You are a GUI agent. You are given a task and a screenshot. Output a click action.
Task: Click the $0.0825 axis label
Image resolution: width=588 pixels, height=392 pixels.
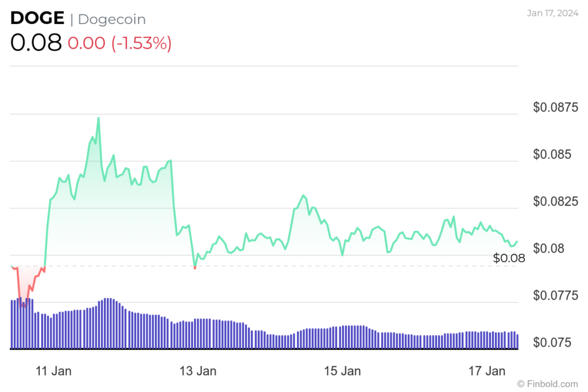click(555, 201)
